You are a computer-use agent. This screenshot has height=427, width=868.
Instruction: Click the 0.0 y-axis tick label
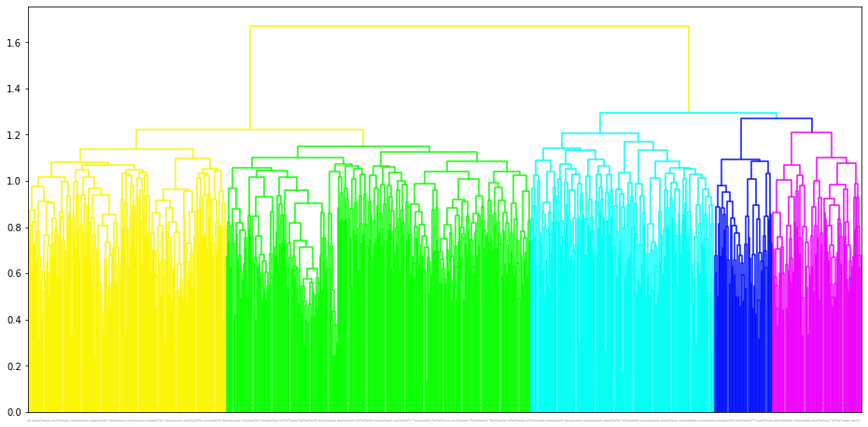pyautogui.click(x=14, y=412)
